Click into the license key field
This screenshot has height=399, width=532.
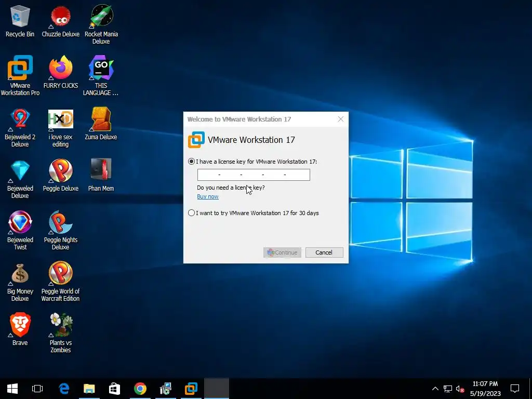coord(254,175)
